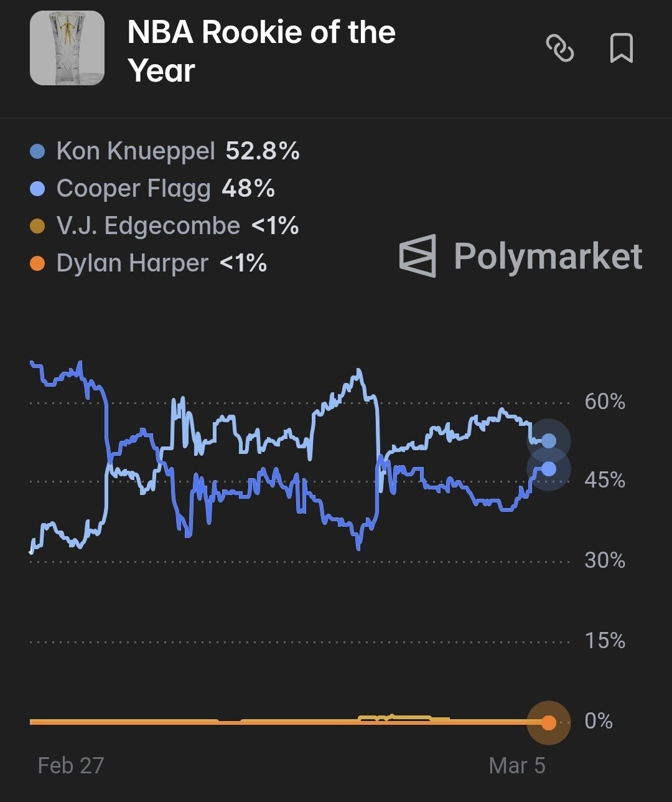Click the Feb 27 date axis label
Image resolution: width=672 pixels, height=802 pixels.
click(70, 765)
